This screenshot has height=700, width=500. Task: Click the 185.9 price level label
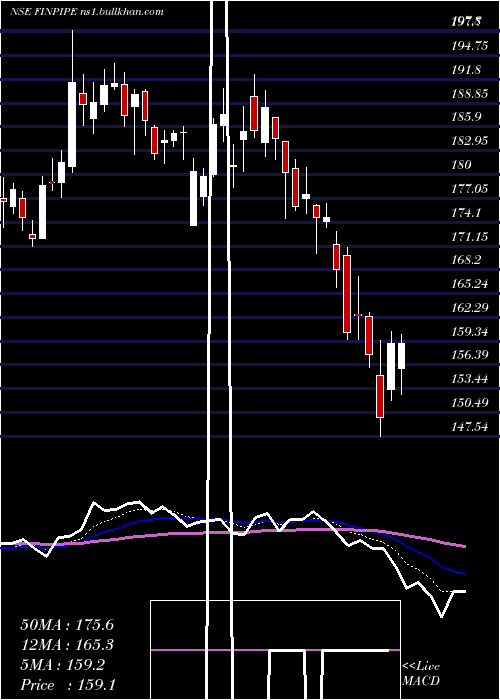pyautogui.click(x=466, y=117)
